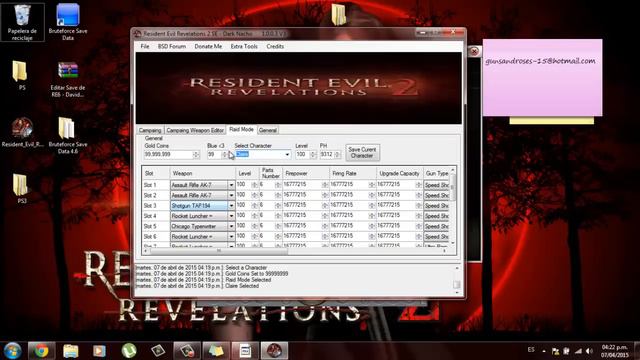Viewport: 640px width, 360px height.
Task: Open Bruteforce Save Data 4.6 folder
Action: click(68, 136)
